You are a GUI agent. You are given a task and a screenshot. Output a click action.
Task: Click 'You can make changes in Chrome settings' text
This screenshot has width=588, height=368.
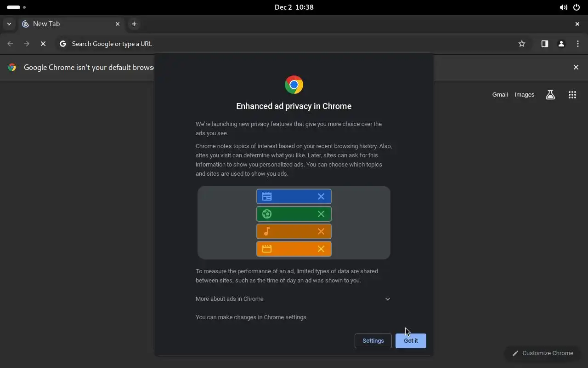tap(251, 317)
